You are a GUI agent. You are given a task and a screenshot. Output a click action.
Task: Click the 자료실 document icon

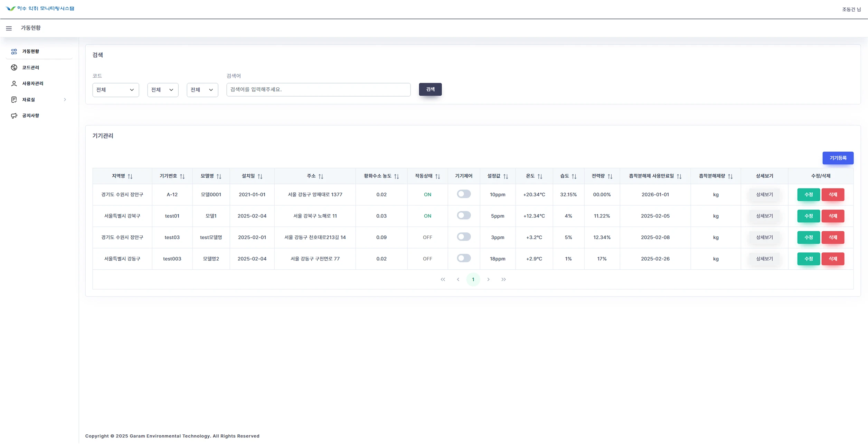14,99
